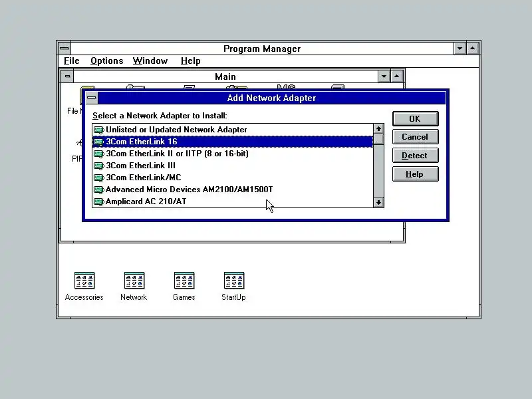Image resolution: width=532 pixels, height=399 pixels.
Task: Click the adapter icon beside Amplicard AC 210/AT
Action: point(98,202)
